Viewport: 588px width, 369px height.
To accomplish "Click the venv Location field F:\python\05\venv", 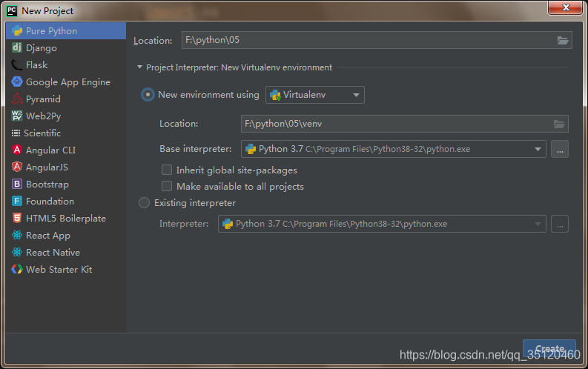I will click(405, 124).
